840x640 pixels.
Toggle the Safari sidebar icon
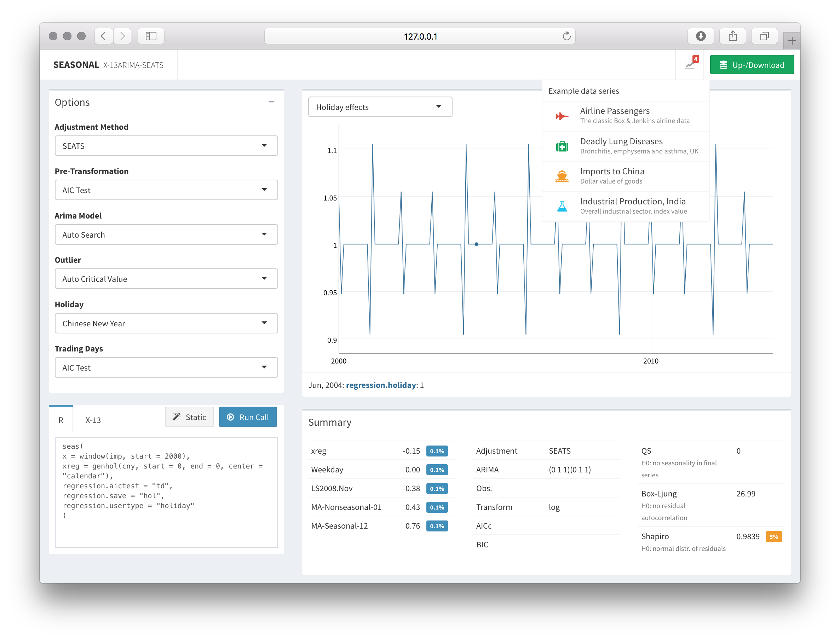tap(151, 36)
